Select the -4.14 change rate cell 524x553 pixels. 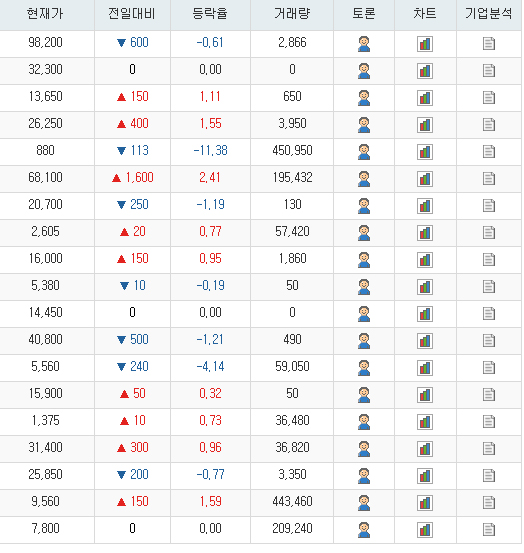[x=210, y=366]
